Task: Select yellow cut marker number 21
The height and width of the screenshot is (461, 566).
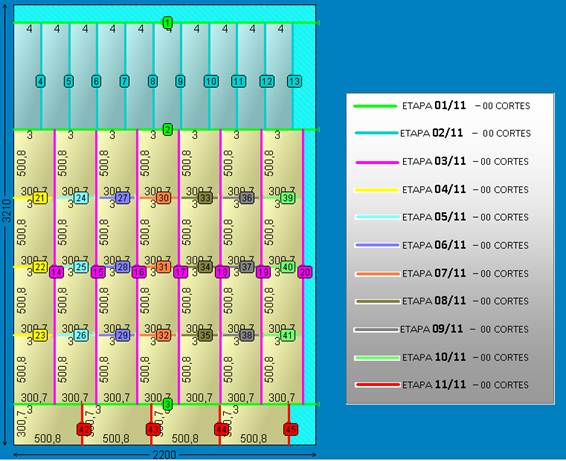Action: pyautogui.click(x=40, y=198)
